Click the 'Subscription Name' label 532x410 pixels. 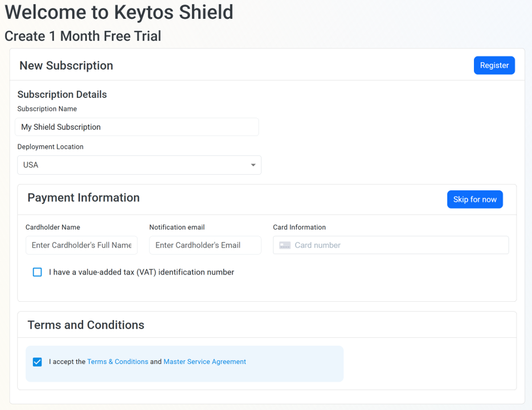pos(47,109)
